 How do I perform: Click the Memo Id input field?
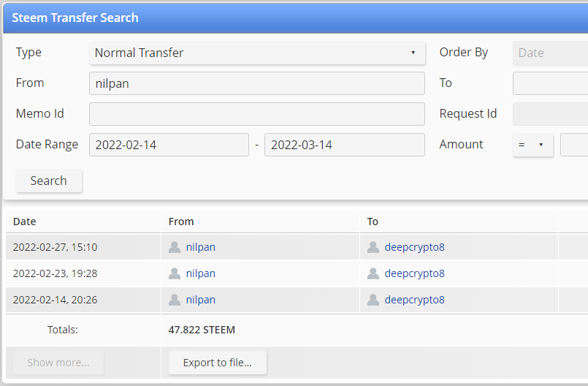point(257,114)
